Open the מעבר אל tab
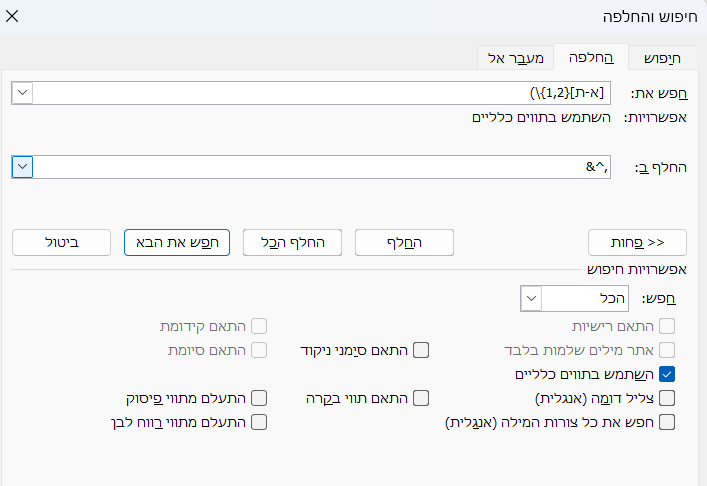The height and width of the screenshot is (486, 707). point(515,58)
